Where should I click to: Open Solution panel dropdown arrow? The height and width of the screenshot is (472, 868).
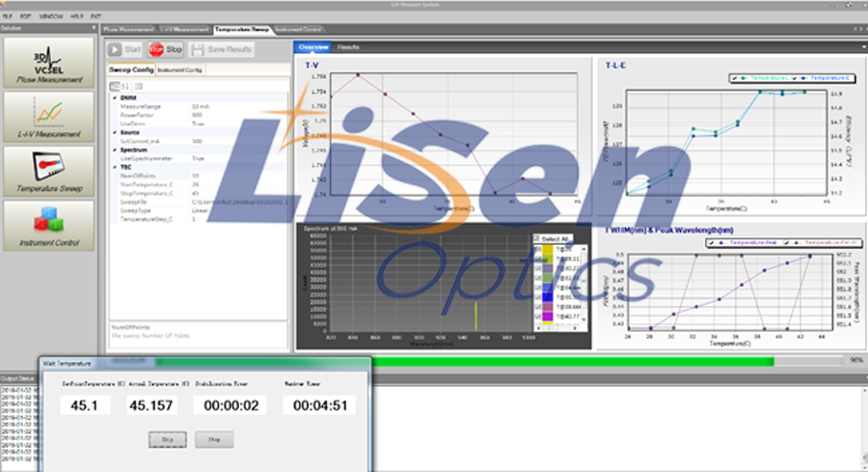coord(93,28)
